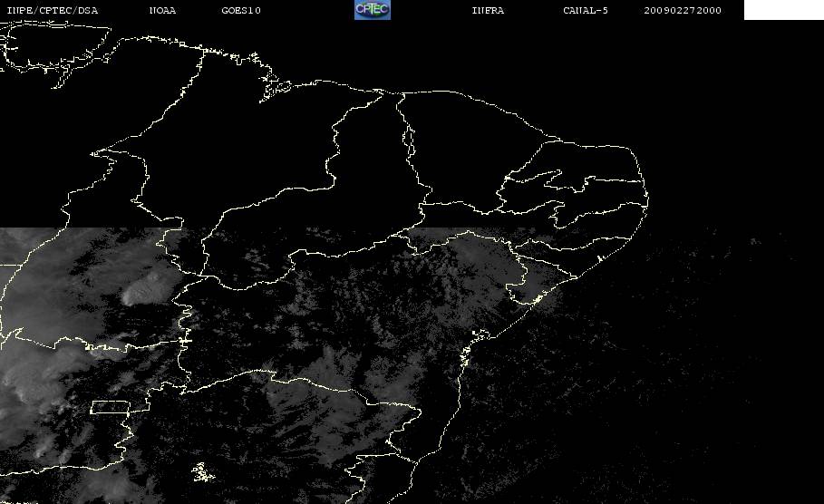Click the CPTEC logo icon
Viewport: 824px width, 504px height.
click(373, 10)
